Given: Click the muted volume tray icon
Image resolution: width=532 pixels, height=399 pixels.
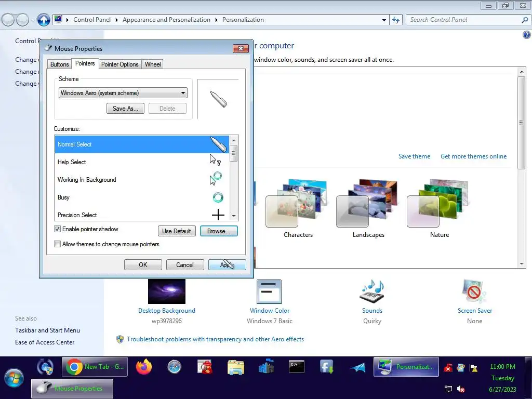Looking at the screenshot, I should (461, 389).
